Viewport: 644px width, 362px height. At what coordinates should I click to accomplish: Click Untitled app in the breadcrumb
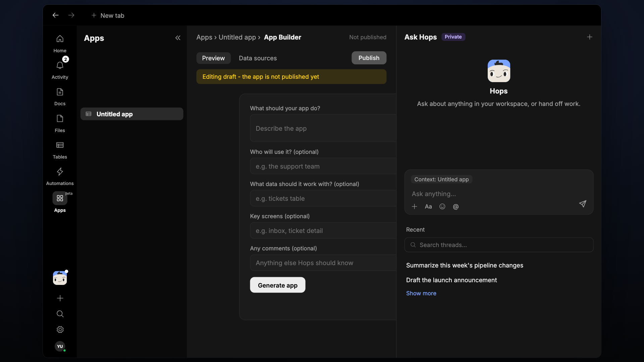(x=237, y=37)
